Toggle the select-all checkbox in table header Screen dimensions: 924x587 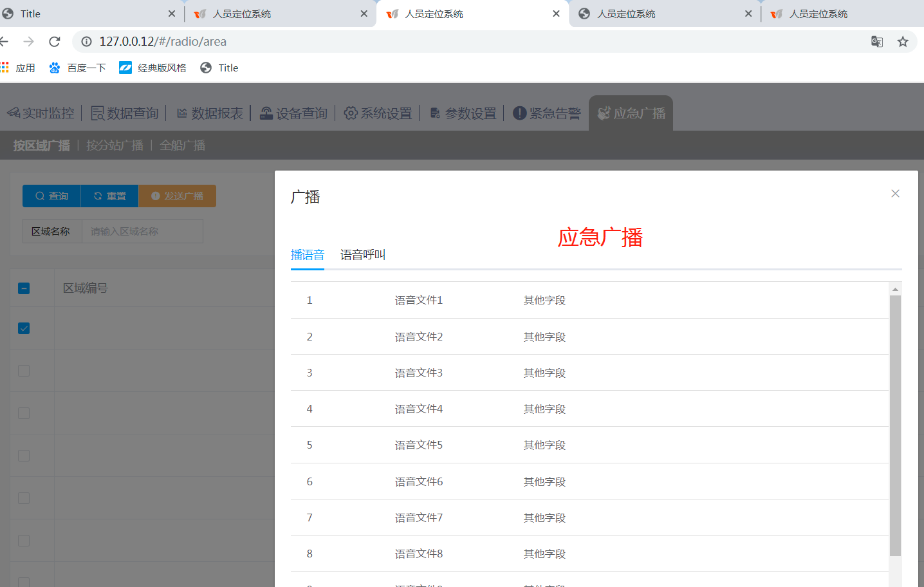[24, 288]
